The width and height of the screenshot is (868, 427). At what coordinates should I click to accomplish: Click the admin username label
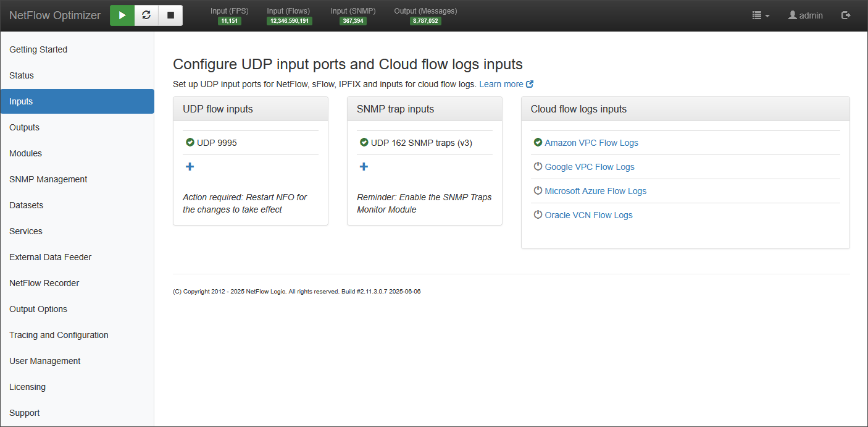(811, 15)
